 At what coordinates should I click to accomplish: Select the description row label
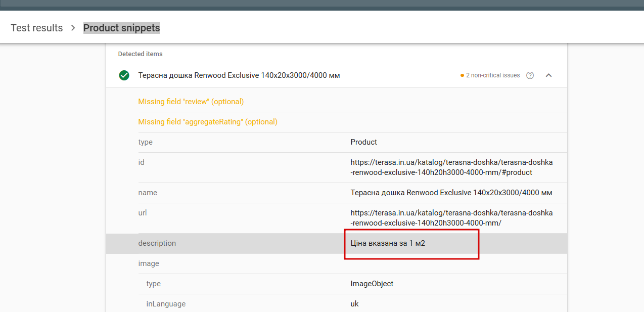(x=157, y=243)
